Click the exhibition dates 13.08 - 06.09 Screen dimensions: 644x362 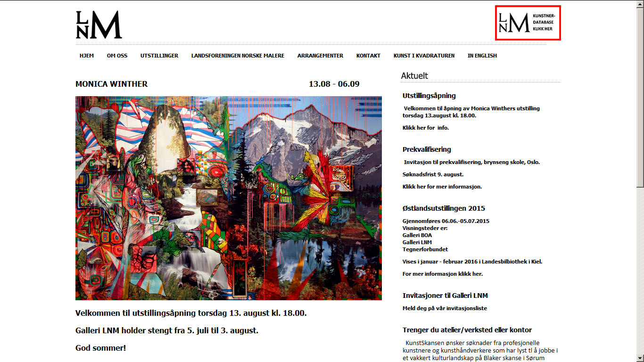(334, 84)
